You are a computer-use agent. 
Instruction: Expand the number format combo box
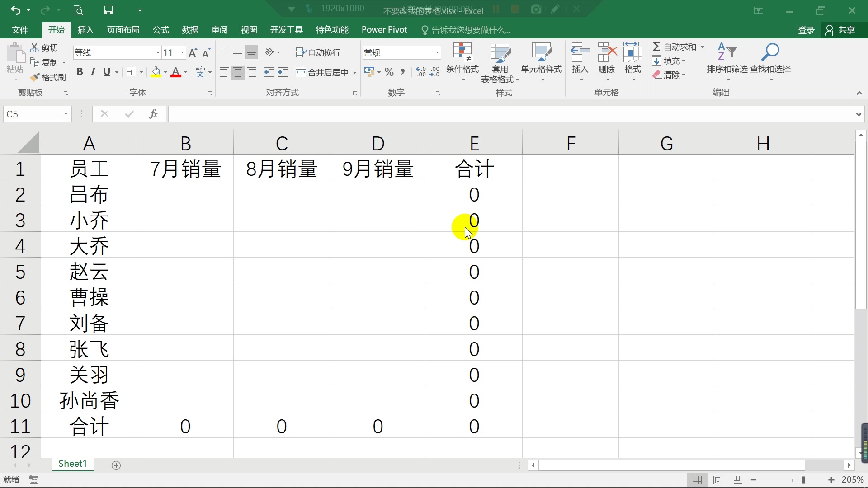click(x=437, y=53)
